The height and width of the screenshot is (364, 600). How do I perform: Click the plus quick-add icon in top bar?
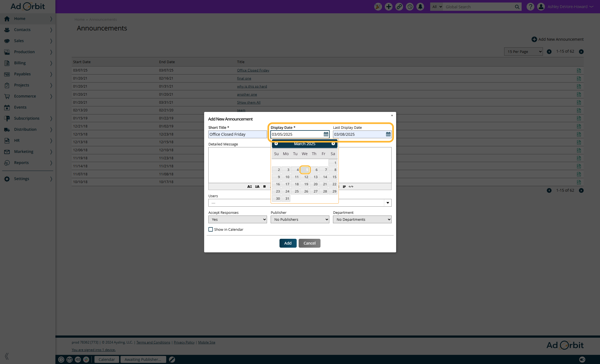[x=389, y=7]
